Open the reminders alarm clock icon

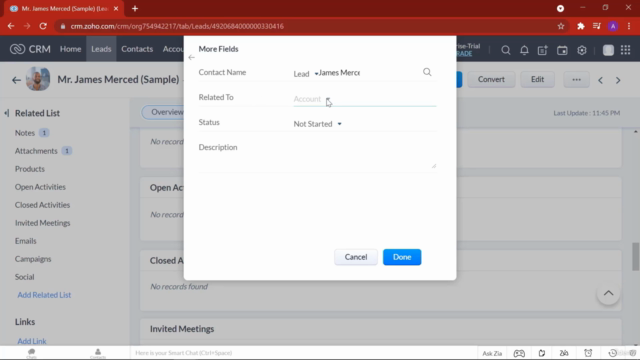(588, 353)
